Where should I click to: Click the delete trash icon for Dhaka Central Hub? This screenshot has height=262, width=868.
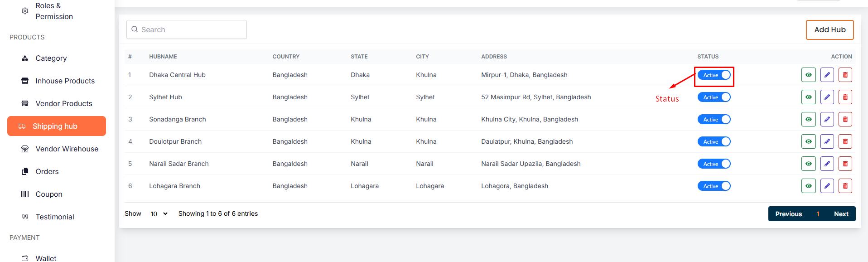click(x=845, y=75)
